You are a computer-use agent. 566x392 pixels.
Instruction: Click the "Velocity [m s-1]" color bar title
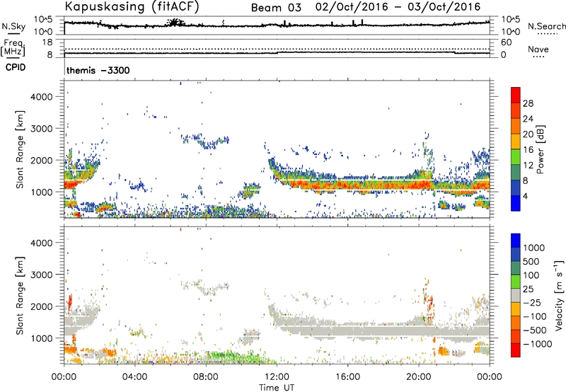(x=559, y=295)
